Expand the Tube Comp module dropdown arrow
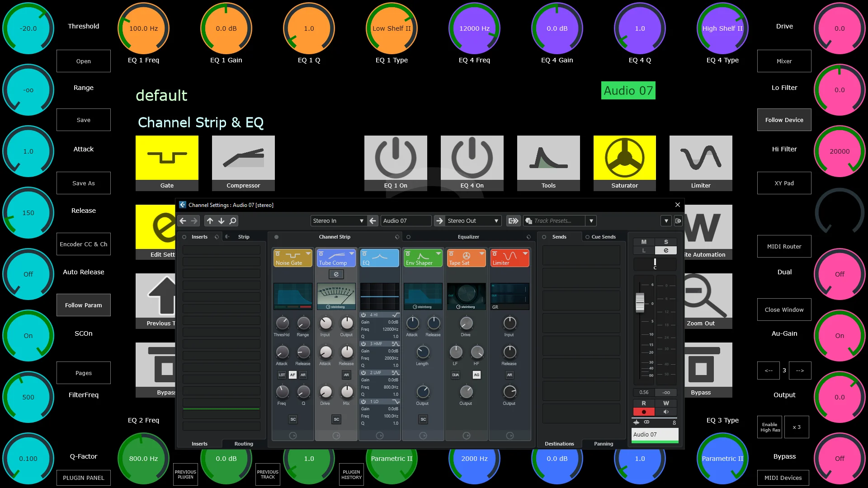The image size is (868, 488). tap(352, 253)
